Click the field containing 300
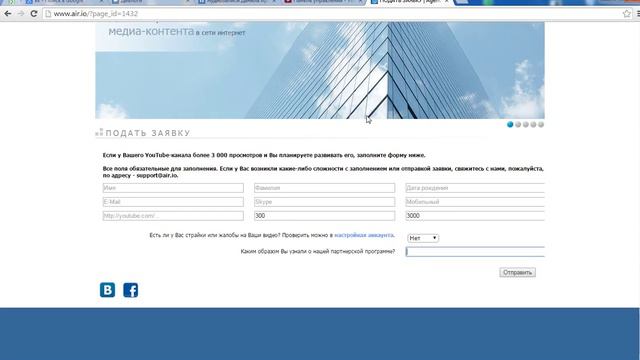Viewport: 640px width, 360px height. [324, 216]
